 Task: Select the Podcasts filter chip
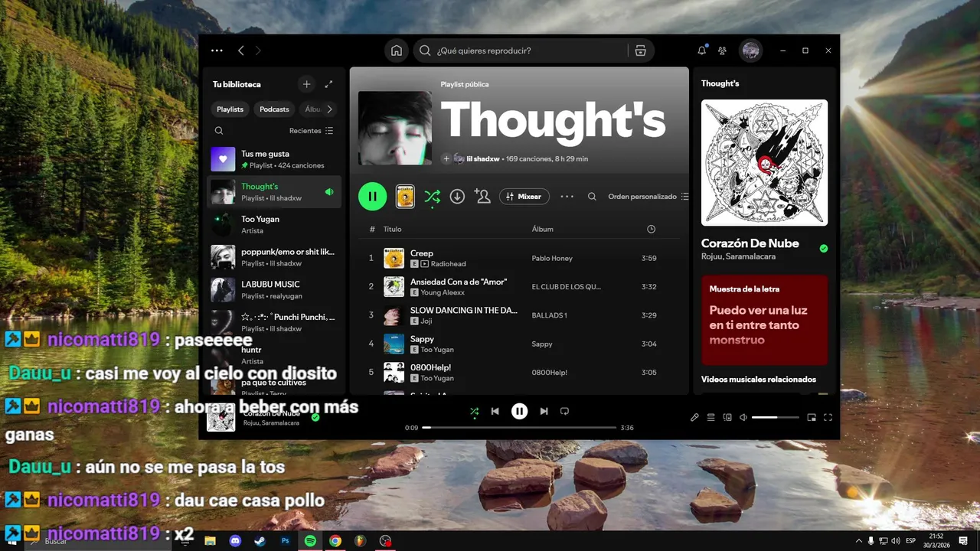click(x=274, y=109)
